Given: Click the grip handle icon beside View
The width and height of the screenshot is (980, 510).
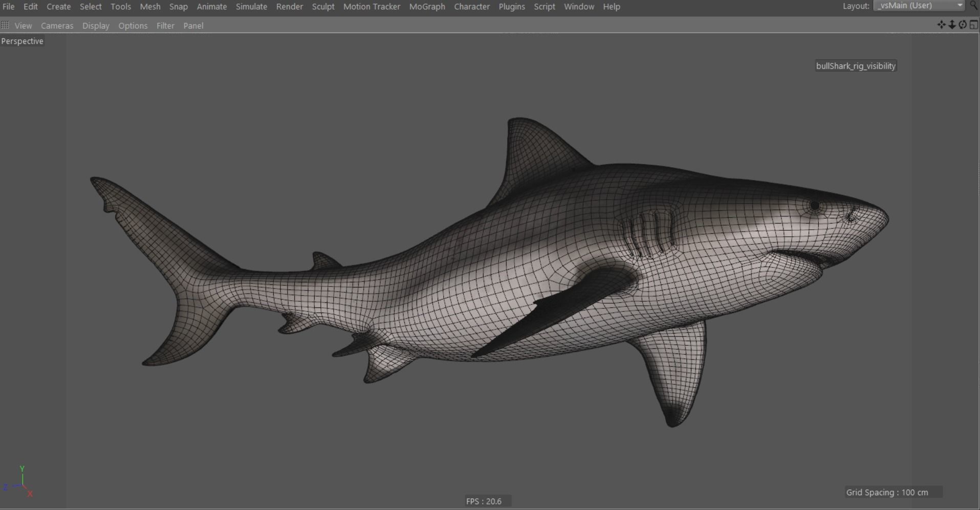Looking at the screenshot, I should 5,25.
